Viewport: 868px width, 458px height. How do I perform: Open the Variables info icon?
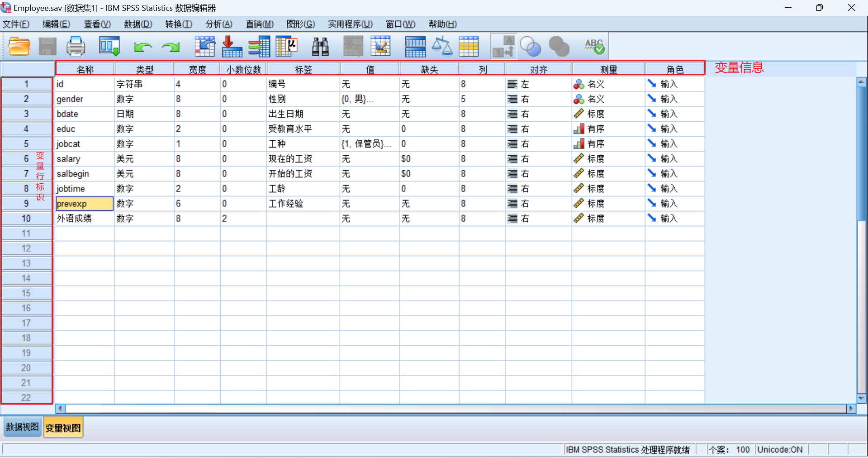tap(259, 47)
